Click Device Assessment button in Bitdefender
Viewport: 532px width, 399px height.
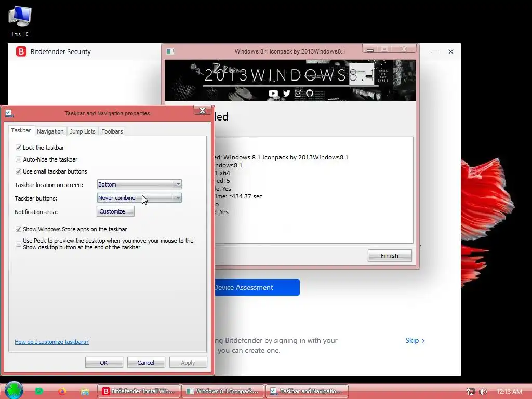(x=257, y=287)
